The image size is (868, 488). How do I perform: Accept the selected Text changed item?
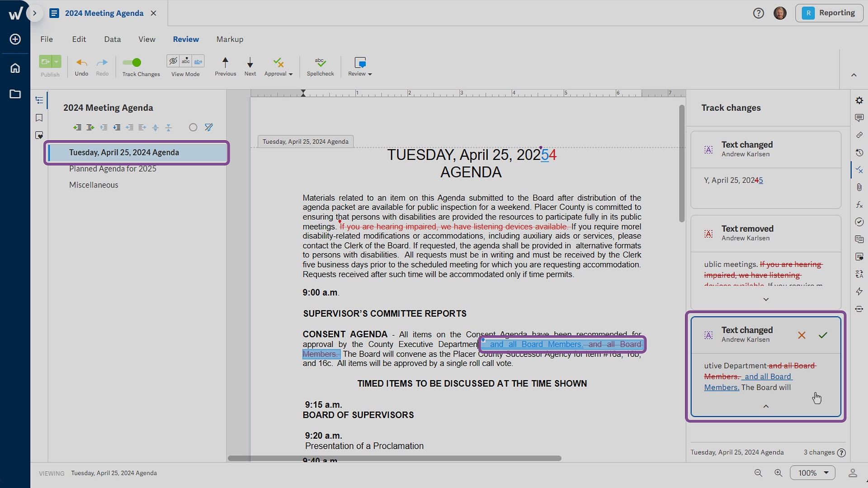pos(823,335)
